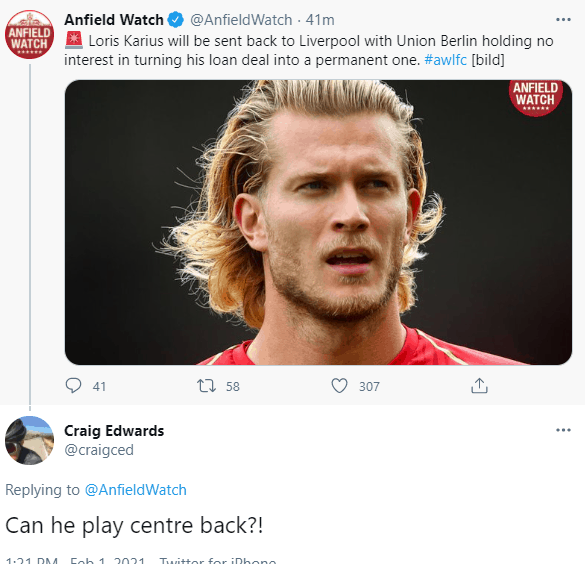Retweet the Anfield Watch tweet
Screen dimensions: 585x564
[x=206, y=386]
